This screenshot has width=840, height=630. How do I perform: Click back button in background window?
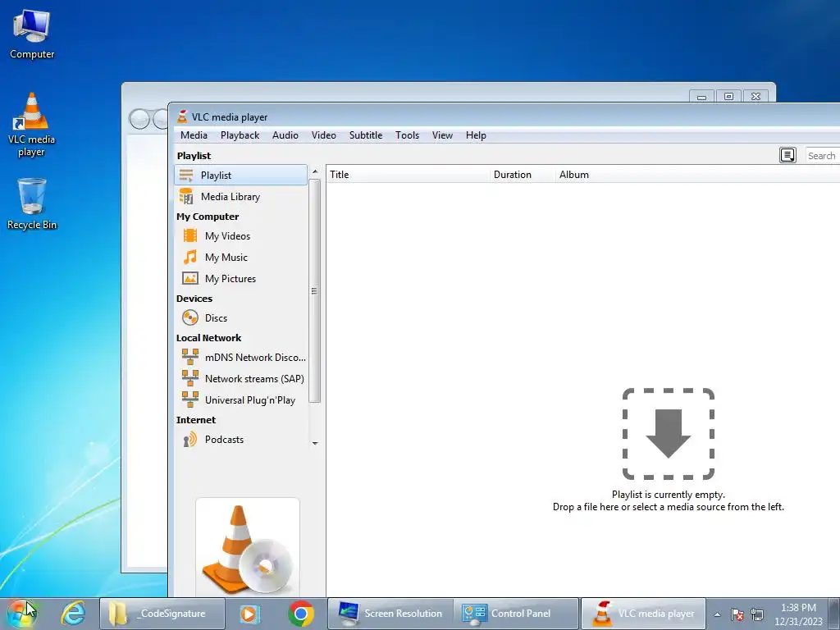[139, 119]
